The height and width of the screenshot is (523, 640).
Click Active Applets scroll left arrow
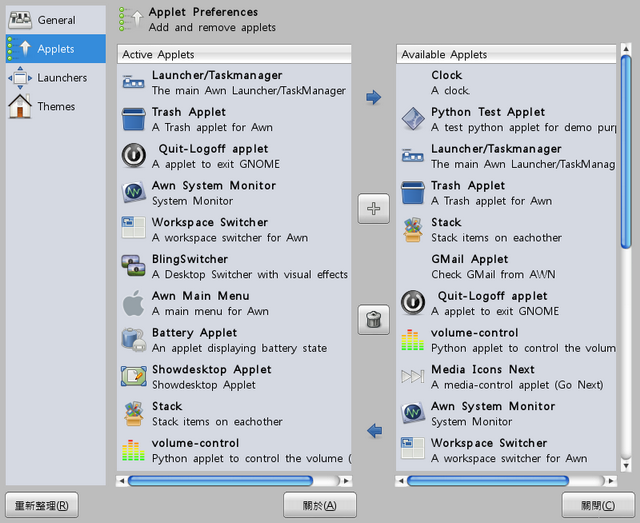[x=122, y=481]
